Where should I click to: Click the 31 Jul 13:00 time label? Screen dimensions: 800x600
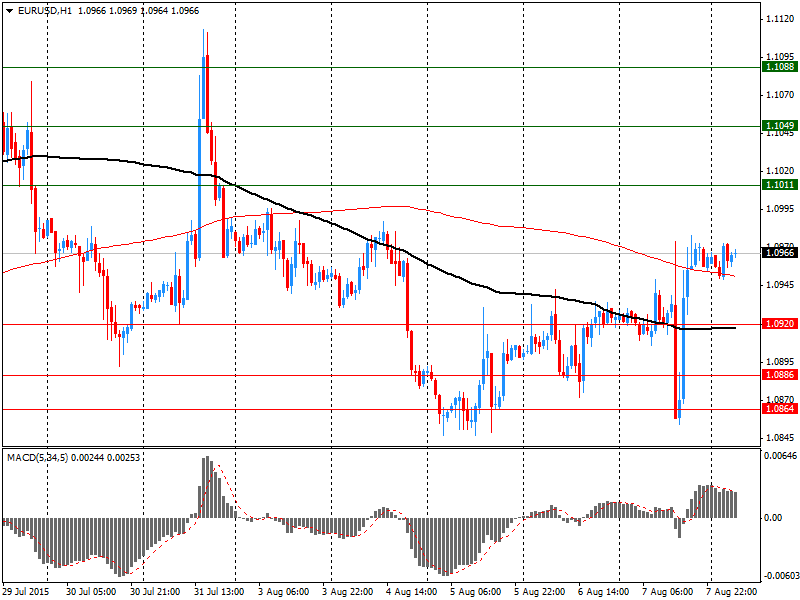coord(219,592)
